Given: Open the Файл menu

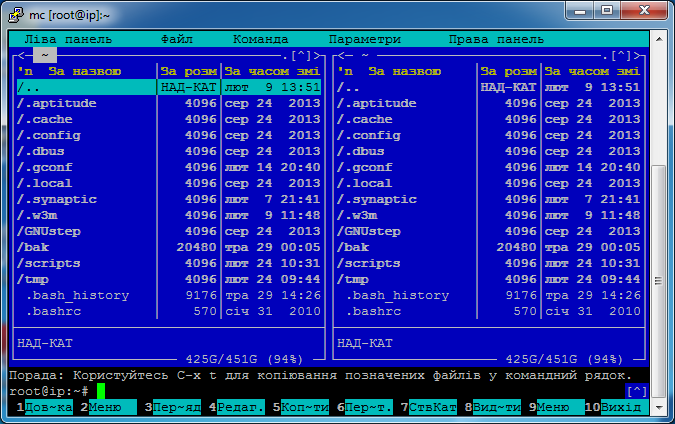Looking at the screenshot, I should (177, 39).
